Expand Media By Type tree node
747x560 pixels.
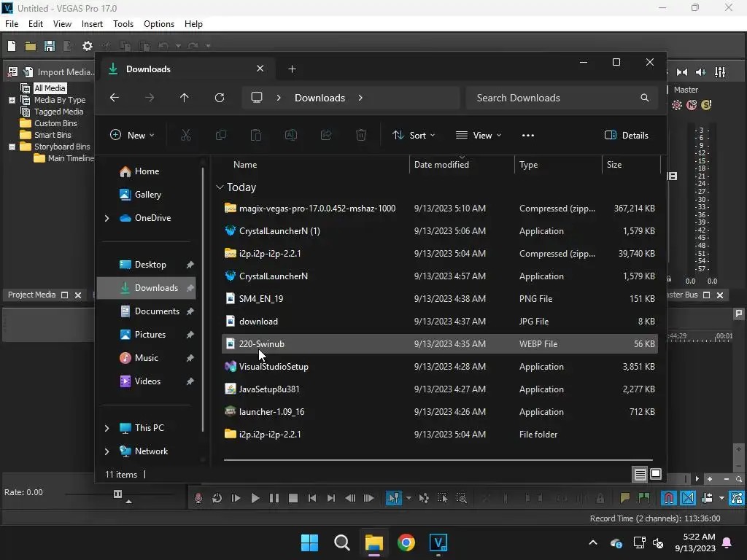pyautogui.click(x=12, y=100)
